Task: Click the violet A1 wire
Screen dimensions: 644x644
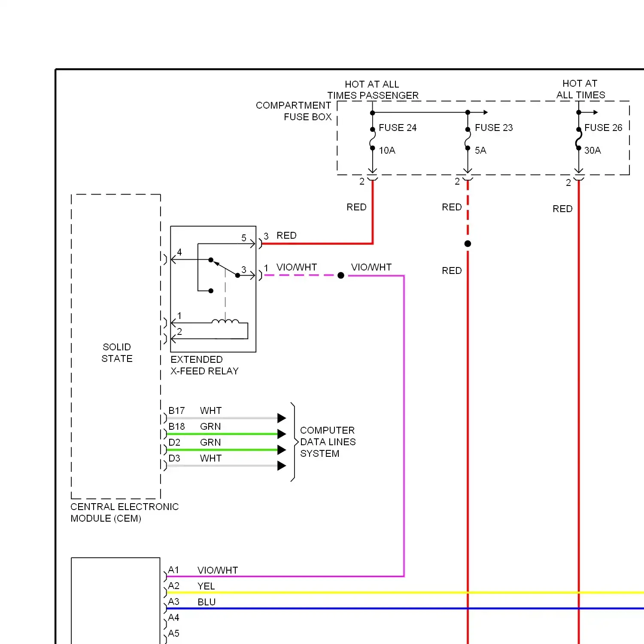Action: tap(285, 576)
